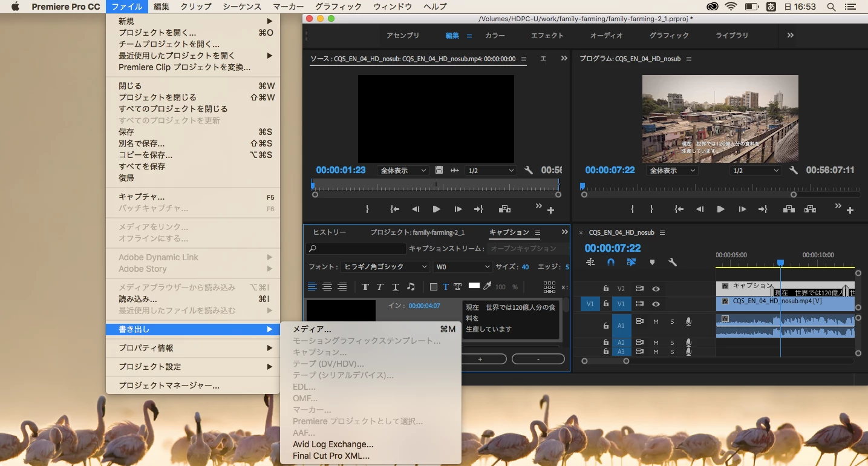
Task: Open Source monitor button editor plus
Action: [550, 211]
